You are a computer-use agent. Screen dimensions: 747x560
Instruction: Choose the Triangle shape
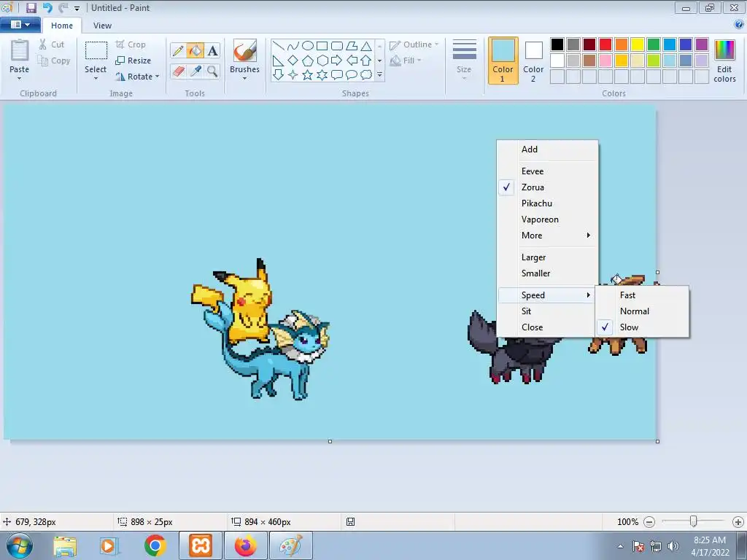point(366,46)
